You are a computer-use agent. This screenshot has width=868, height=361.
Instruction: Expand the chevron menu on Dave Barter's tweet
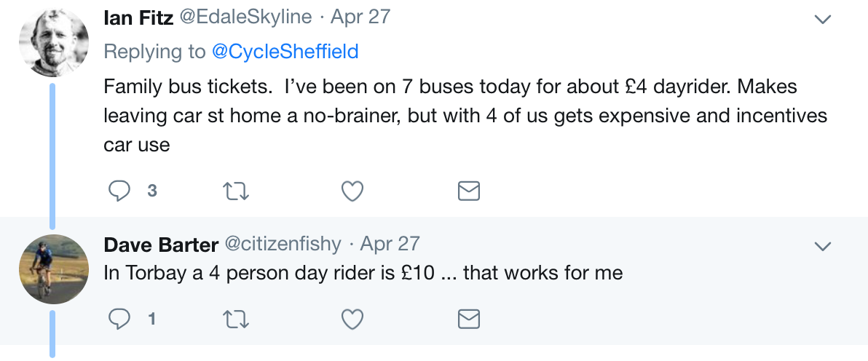click(x=822, y=247)
